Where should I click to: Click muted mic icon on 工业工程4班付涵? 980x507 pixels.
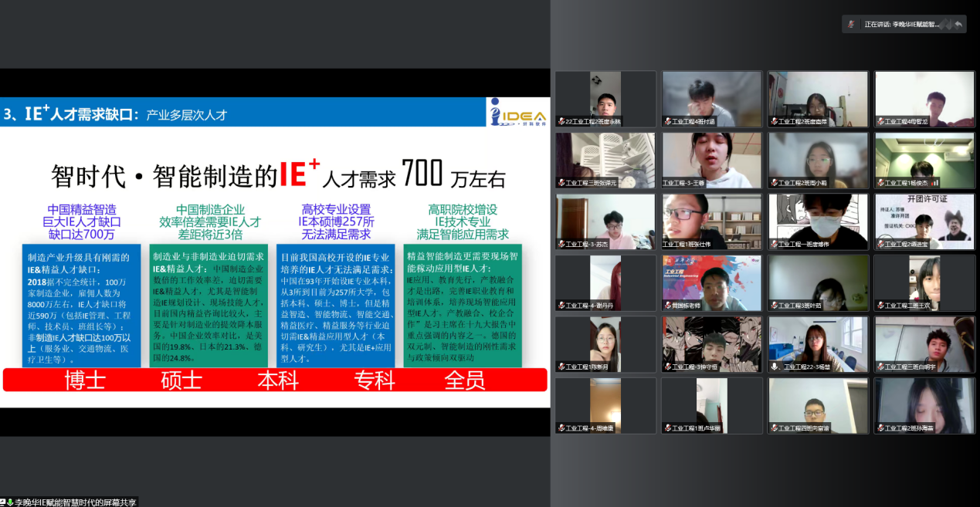(667, 122)
